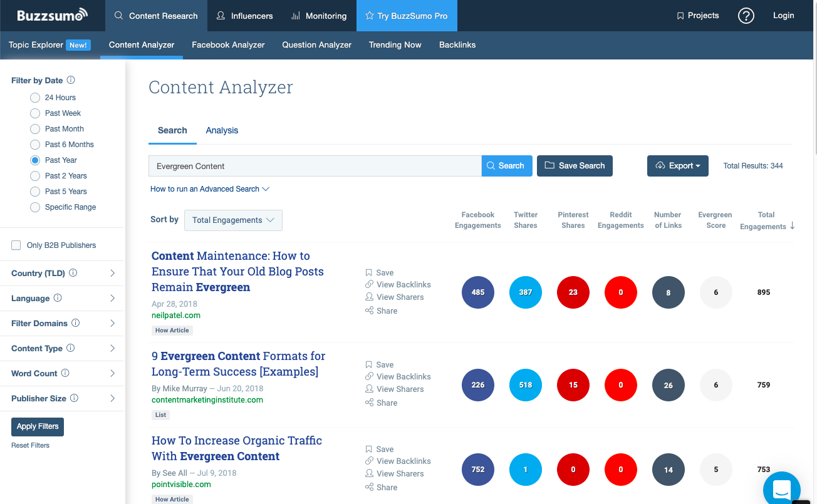Expand How to run an Advanced Search
The height and width of the screenshot is (504, 817).
[x=210, y=189]
